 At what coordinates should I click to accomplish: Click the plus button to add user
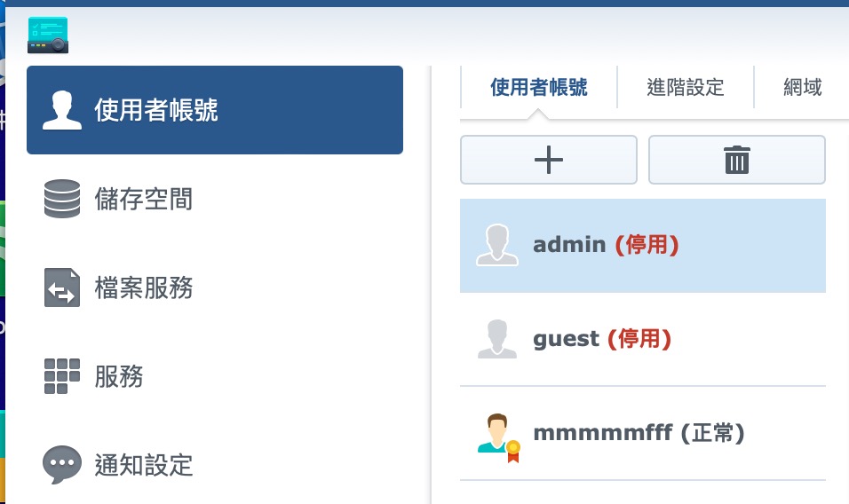click(x=548, y=160)
